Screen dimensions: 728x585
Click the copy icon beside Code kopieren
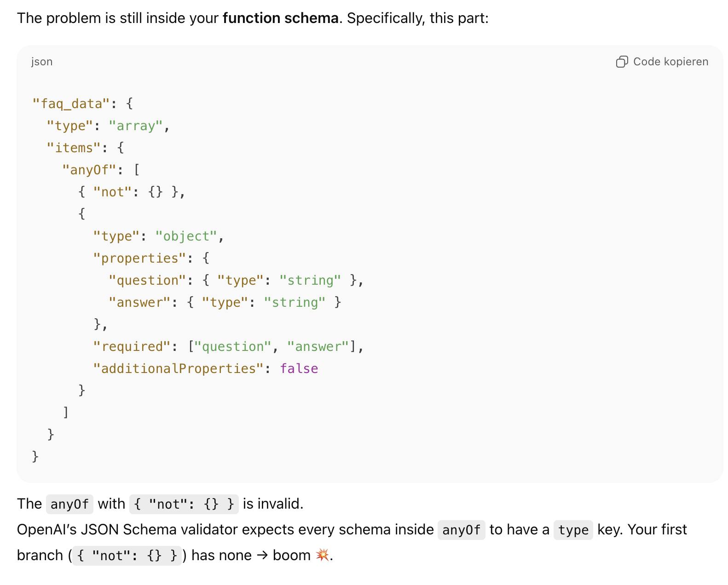pos(622,62)
